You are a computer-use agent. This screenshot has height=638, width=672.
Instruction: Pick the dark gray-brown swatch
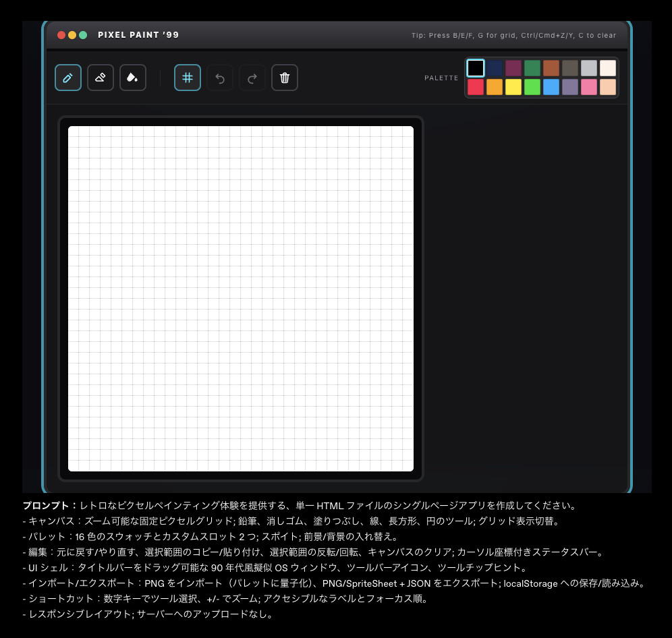(570, 68)
